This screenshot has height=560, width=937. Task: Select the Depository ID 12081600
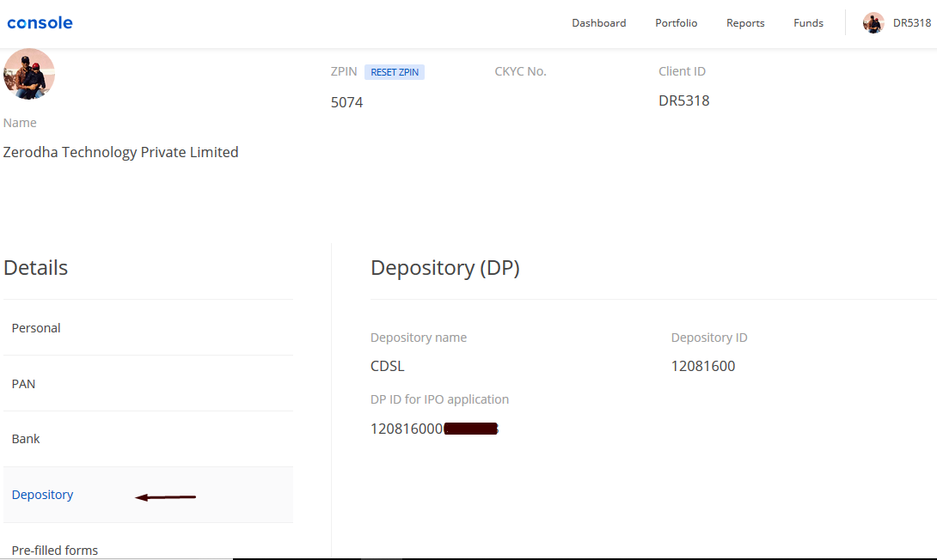(x=703, y=366)
